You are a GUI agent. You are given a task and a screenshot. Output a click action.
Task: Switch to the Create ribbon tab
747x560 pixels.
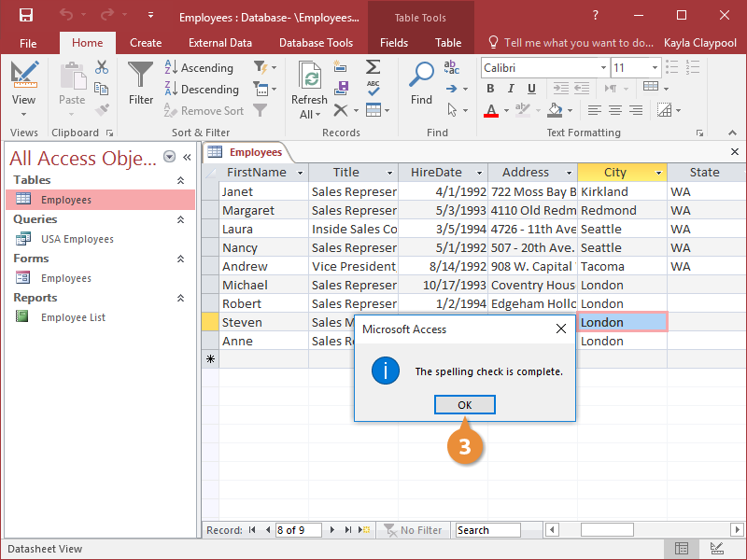click(146, 42)
